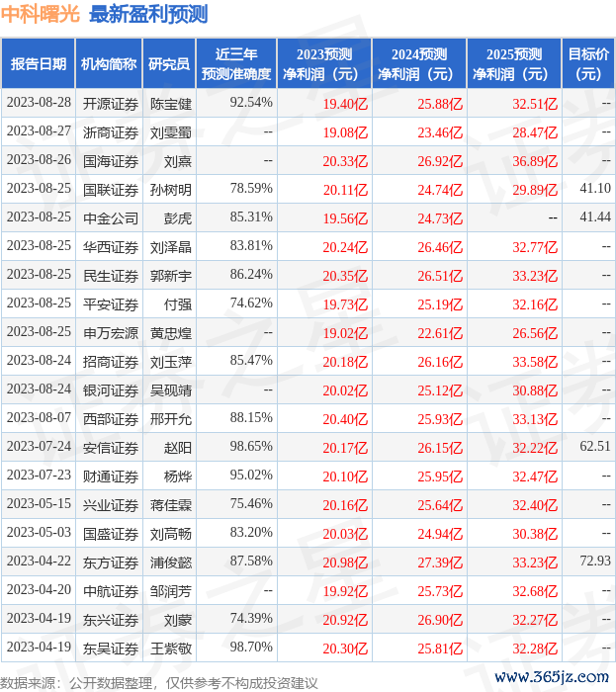Select the 国联证券 institution cell
The width and height of the screenshot is (616, 692).
(x=111, y=190)
